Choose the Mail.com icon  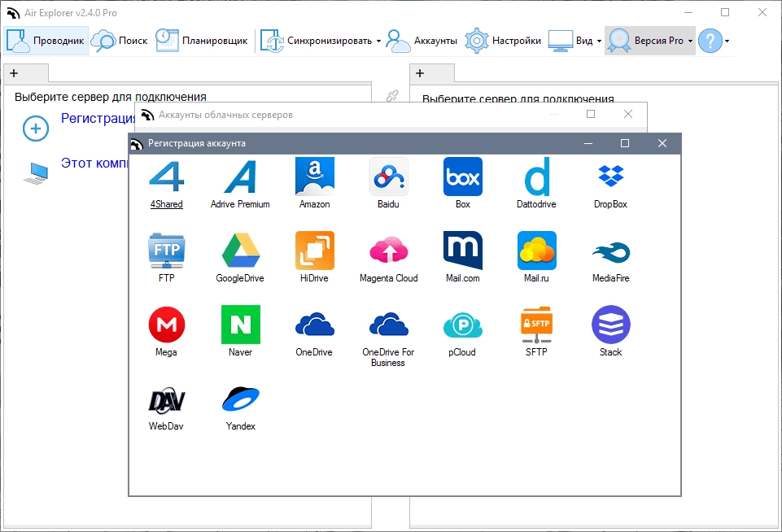pos(463,251)
